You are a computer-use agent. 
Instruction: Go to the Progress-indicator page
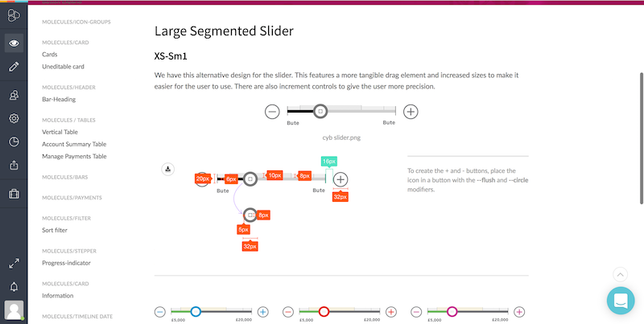tap(66, 263)
